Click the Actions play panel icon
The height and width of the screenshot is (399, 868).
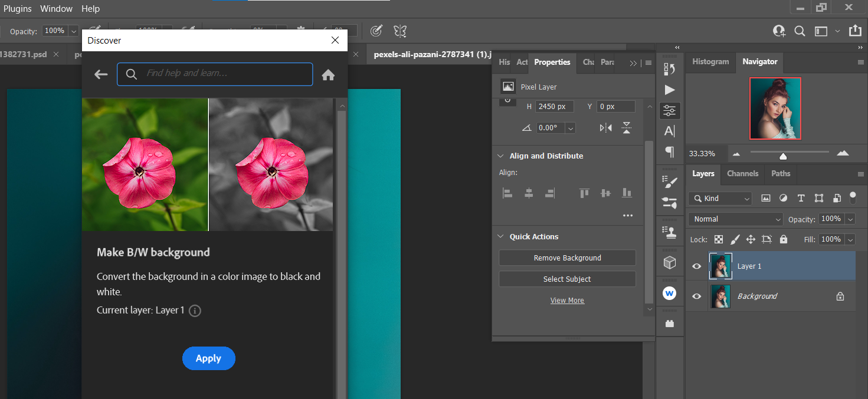(x=670, y=90)
